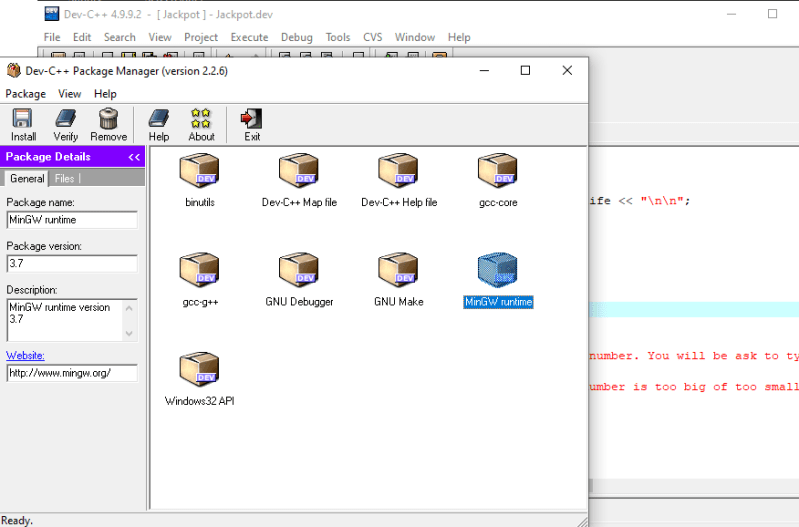This screenshot has width=799, height=527.
Task: Select the gcc-g++ package
Action: click(200, 280)
